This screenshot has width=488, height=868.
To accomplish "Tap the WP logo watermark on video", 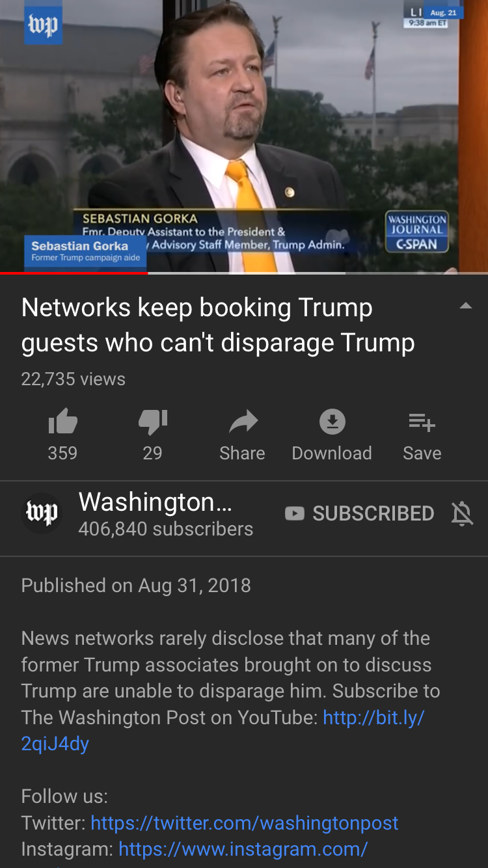I will click(x=43, y=25).
